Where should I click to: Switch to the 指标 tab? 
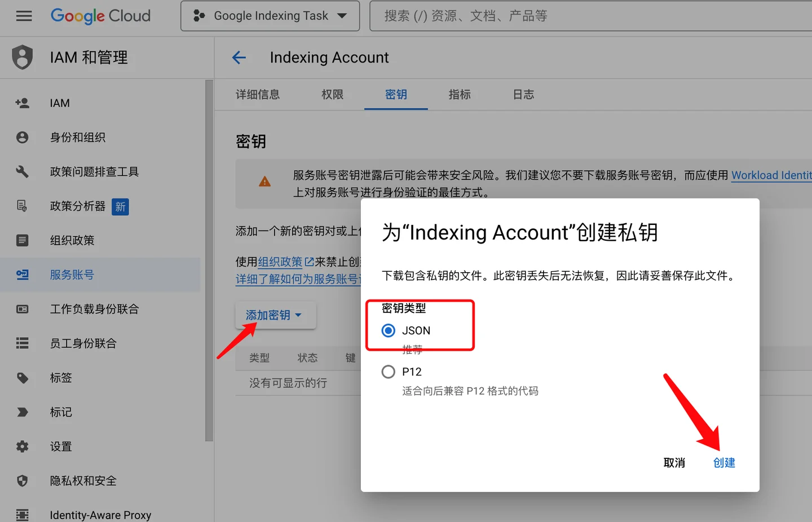460,95
